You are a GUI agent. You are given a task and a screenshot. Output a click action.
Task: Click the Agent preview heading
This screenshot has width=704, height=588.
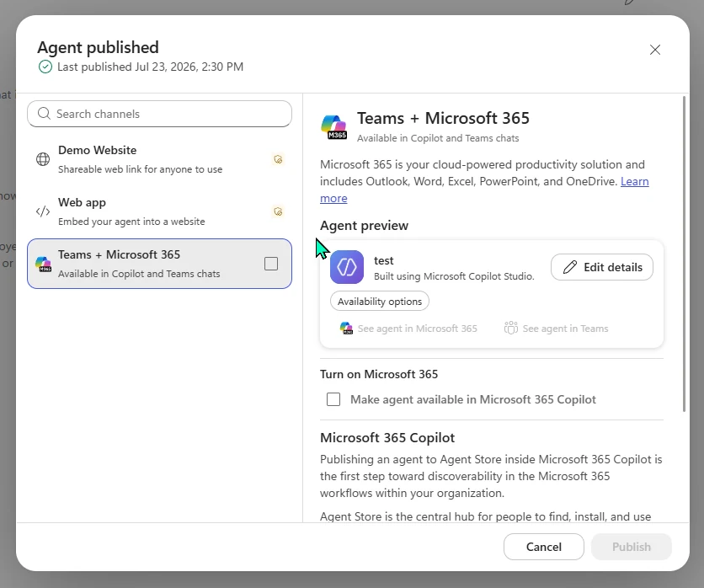[364, 226]
